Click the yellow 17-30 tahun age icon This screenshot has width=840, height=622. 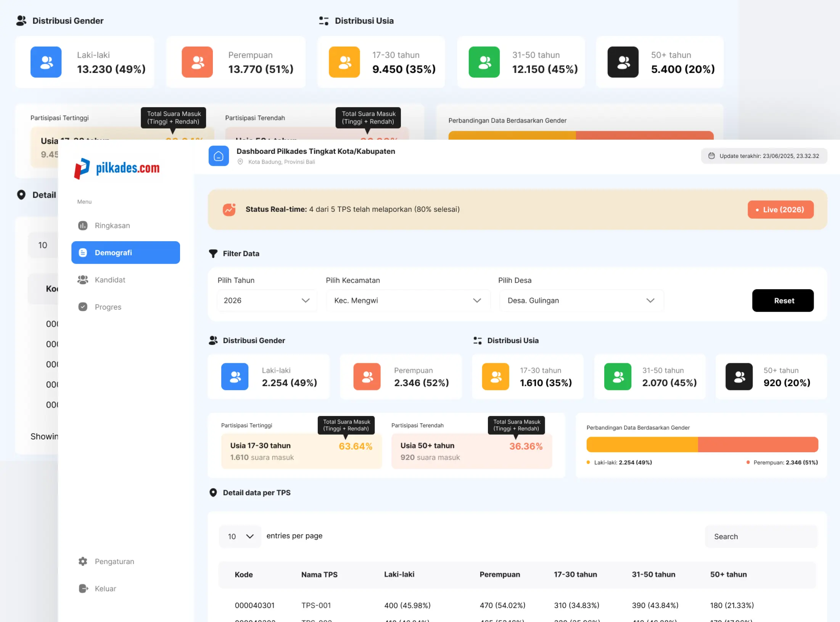pos(495,377)
